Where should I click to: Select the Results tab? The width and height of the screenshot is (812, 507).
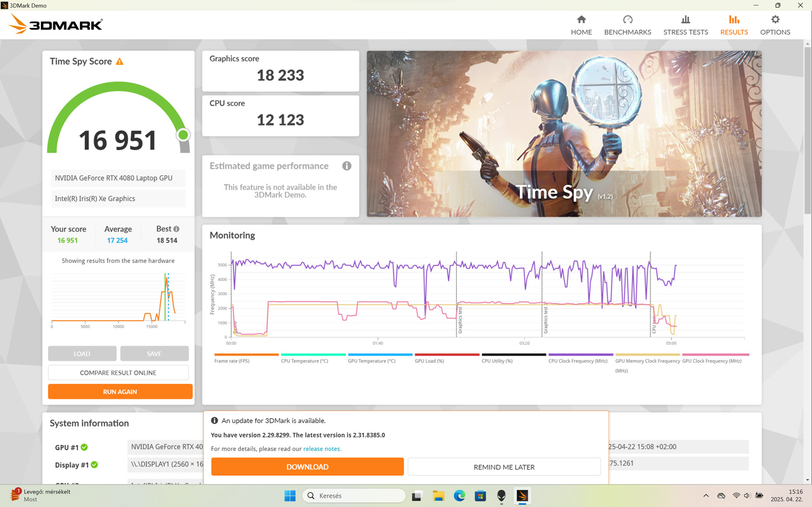[x=734, y=25]
